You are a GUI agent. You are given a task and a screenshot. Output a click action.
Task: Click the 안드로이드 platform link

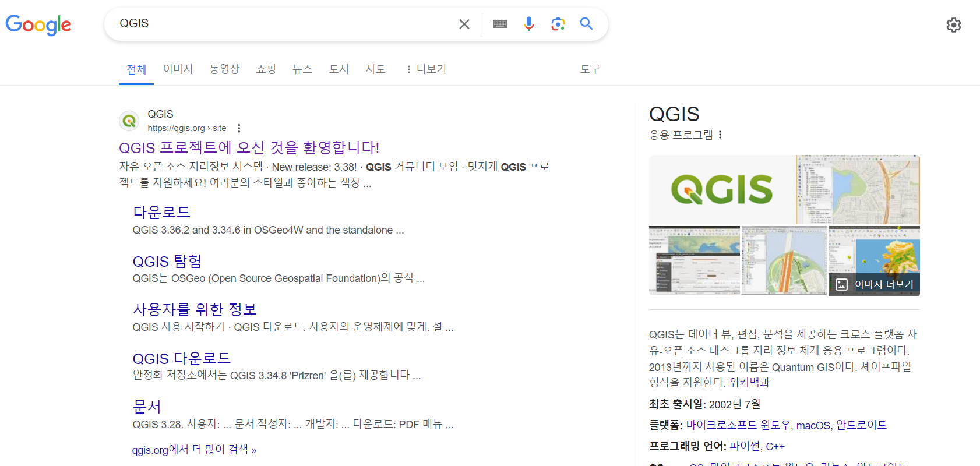pyautogui.click(x=861, y=425)
